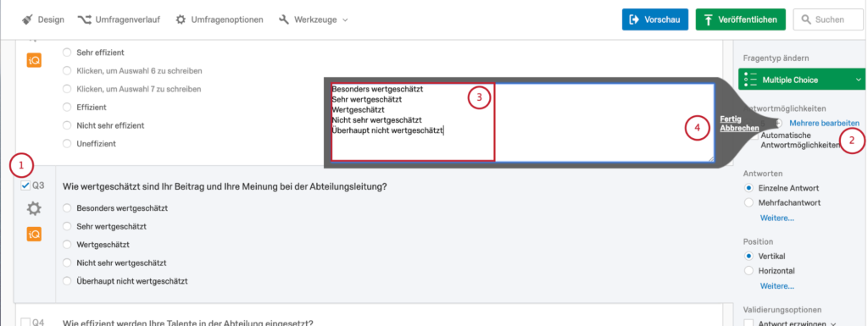Expand the 'Antwort erzwingen' dropdown arrow
868x326 pixels.
point(832,323)
